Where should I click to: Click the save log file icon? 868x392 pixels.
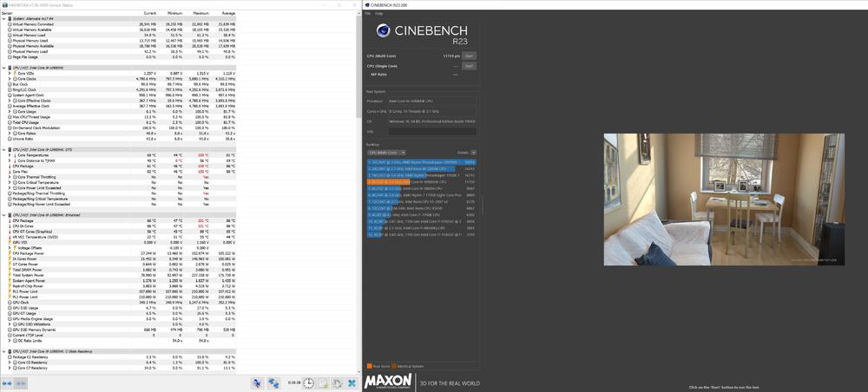coord(322,382)
